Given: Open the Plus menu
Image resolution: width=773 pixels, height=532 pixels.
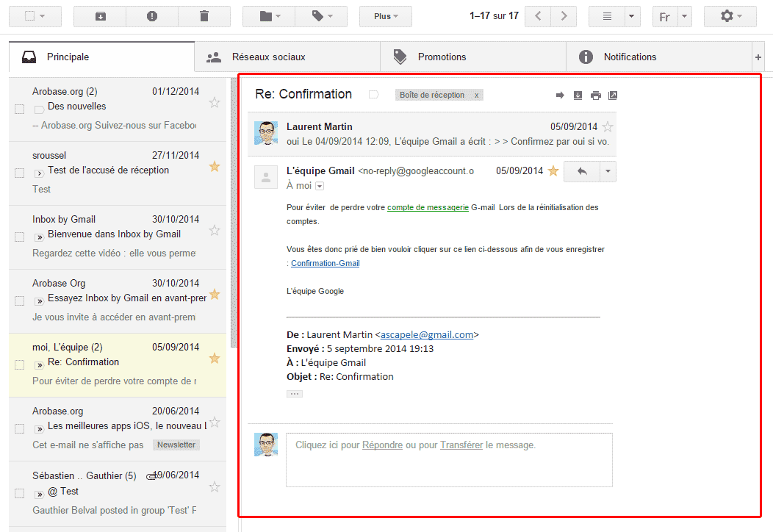Looking at the screenshot, I should (x=386, y=16).
